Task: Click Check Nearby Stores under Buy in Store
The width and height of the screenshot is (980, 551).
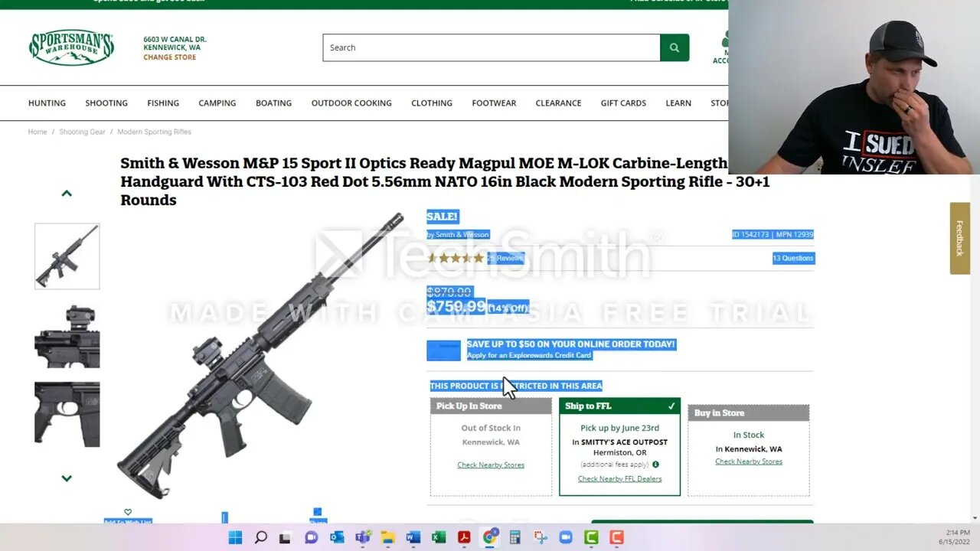Action: click(749, 461)
